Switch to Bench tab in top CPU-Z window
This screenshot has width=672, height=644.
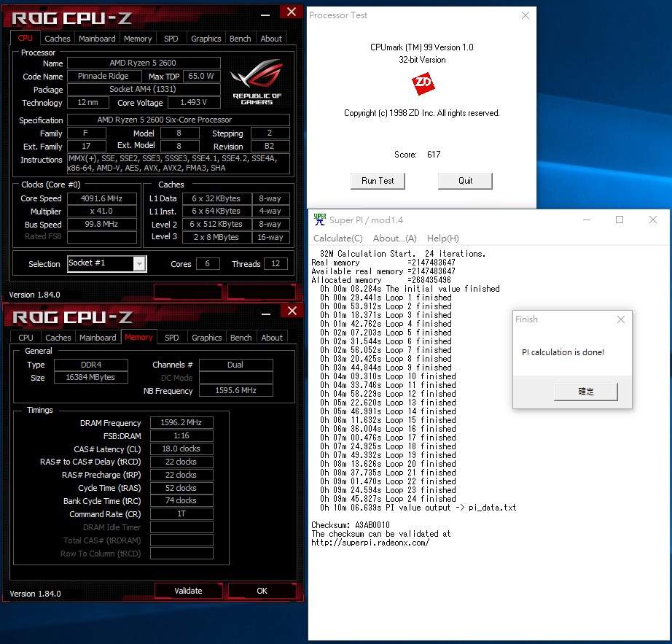pos(240,39)
